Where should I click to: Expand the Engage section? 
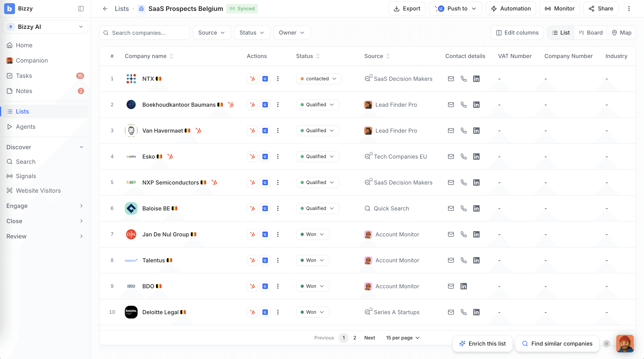(45, 206)
